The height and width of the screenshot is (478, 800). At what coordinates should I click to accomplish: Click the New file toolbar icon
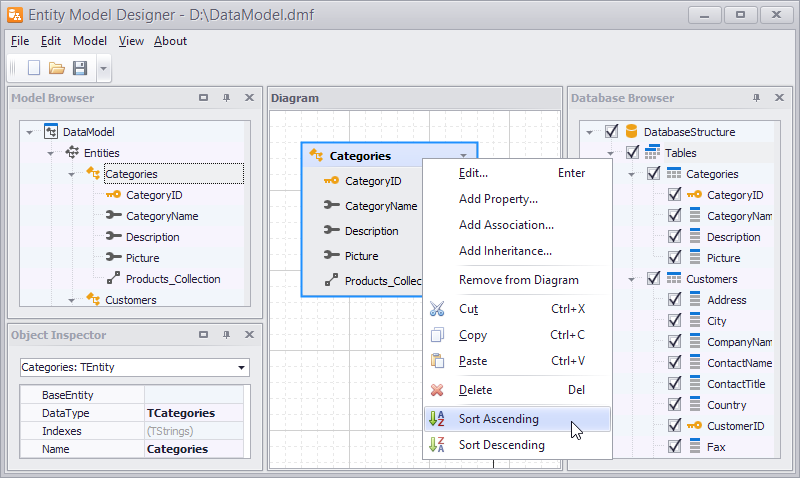tap(34, 68)
